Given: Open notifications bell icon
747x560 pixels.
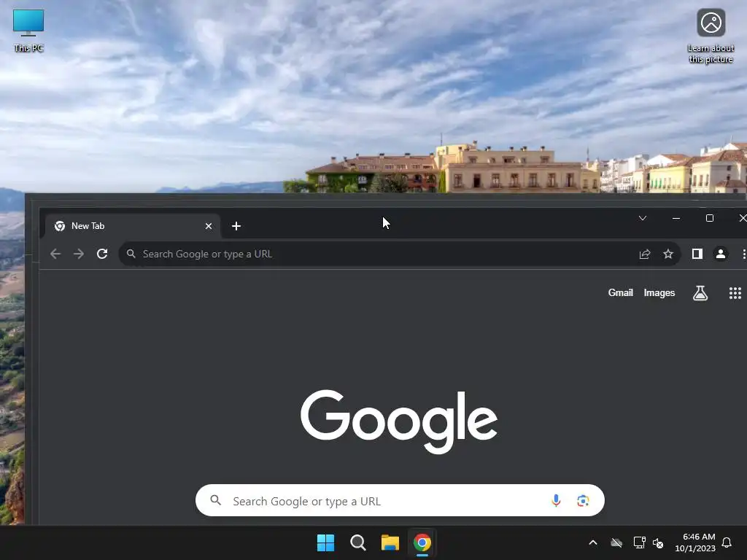Looking at the screenshot, I should click(x=727, y=542).
